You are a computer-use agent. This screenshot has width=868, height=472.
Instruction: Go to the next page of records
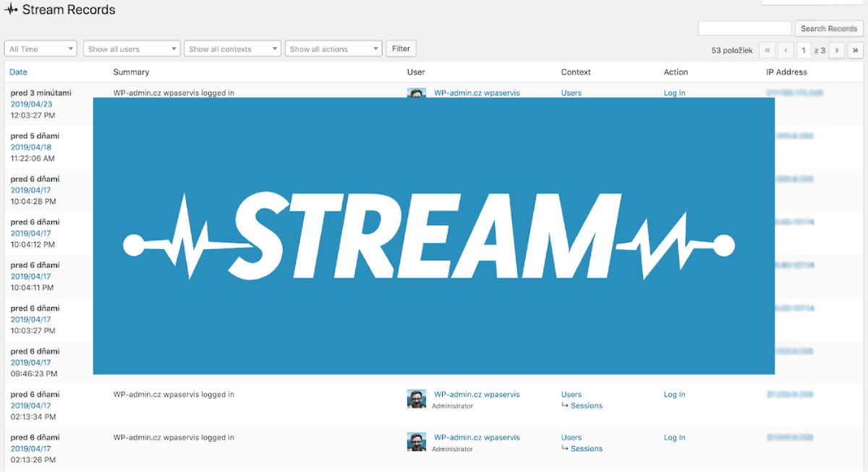(x=837, y=50)
